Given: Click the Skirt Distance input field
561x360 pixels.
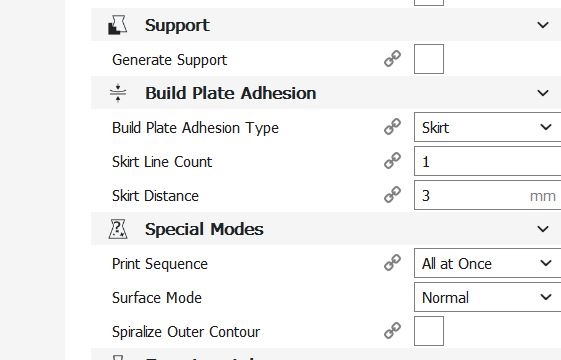Looking at the screenshot, I should (487, 195).
